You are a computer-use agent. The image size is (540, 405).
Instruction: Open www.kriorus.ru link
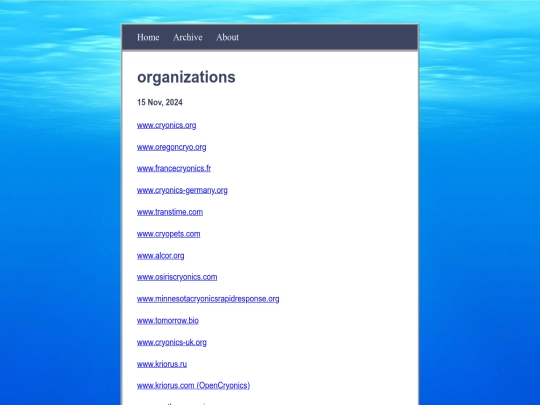click(x=162, y=364)
